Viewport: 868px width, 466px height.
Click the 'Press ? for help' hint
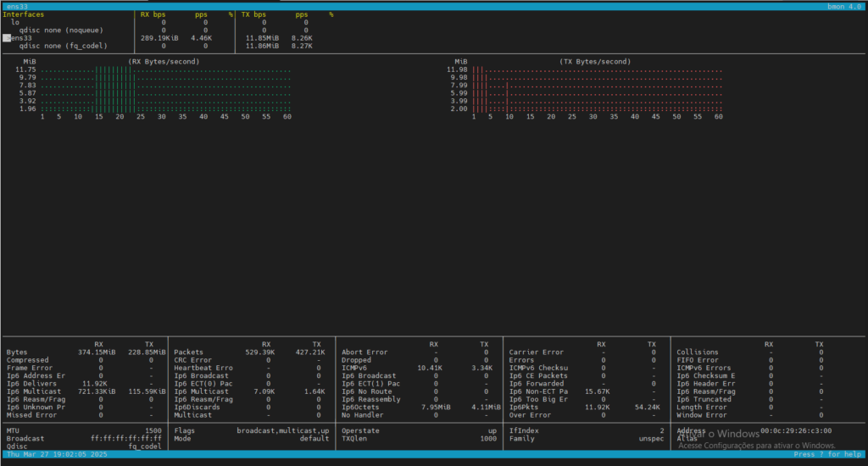click(827, 454)
